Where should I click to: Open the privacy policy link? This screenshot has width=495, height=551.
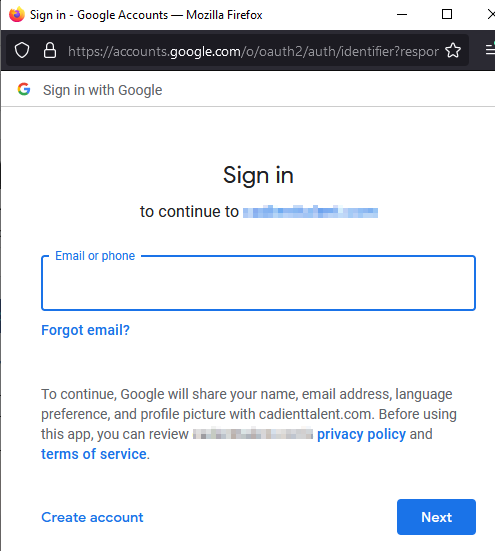[361, 434]
